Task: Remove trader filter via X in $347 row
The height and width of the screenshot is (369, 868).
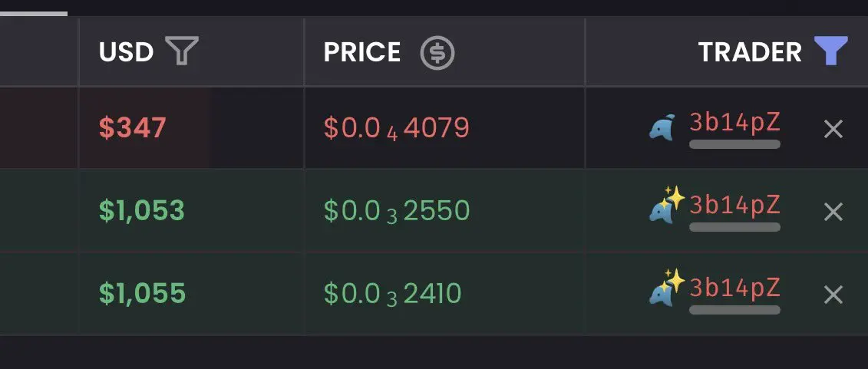Action: pos(833,130)
